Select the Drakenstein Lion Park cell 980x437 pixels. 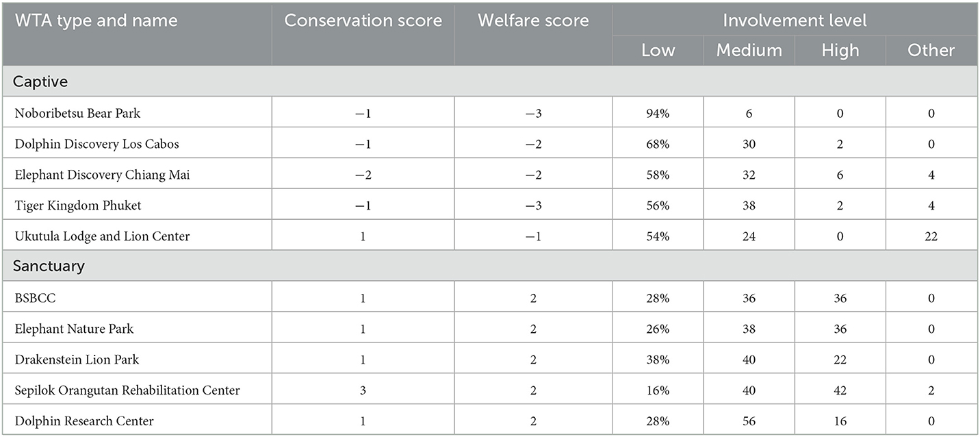pyautogui.click(x=77, y=360)
